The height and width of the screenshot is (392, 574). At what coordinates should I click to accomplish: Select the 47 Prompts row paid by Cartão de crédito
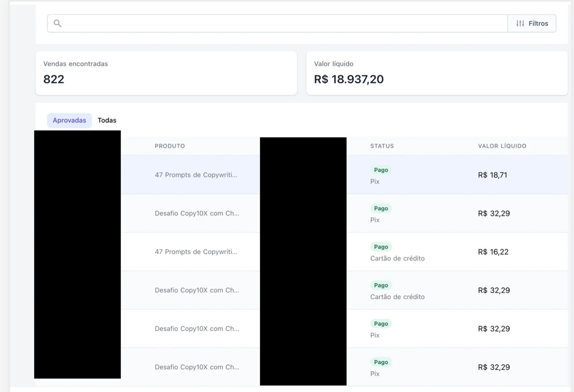[x=301, y=252]
